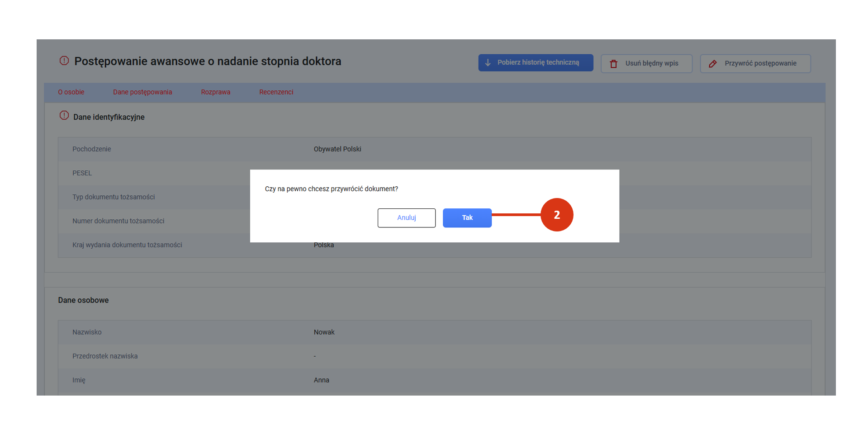Click the warning icon beside Dane identyfikacyjne

(x=64, y=116)
